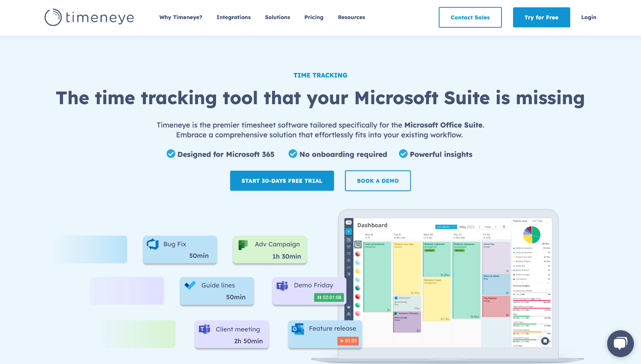Open the chat widget bubble
This screenshot has height=364, width=641.
[620, 343]
